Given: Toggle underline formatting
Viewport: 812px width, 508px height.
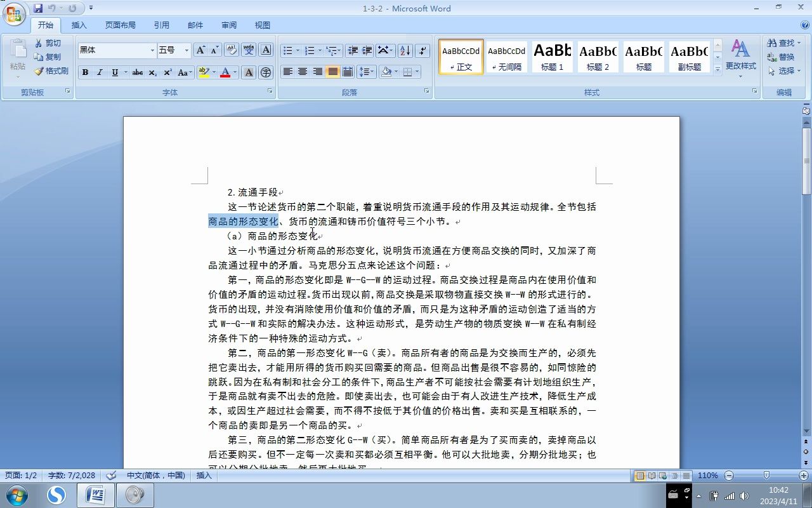Looking at the screenshot, I should (x=114, y=72).
